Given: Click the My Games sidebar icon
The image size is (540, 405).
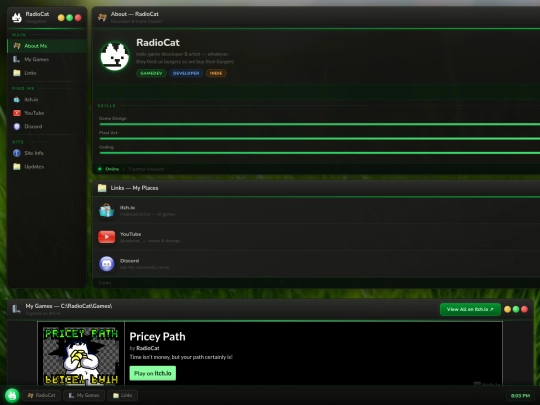Looking at the screenshot, I should pyautogui.click(x=17, y=59).
